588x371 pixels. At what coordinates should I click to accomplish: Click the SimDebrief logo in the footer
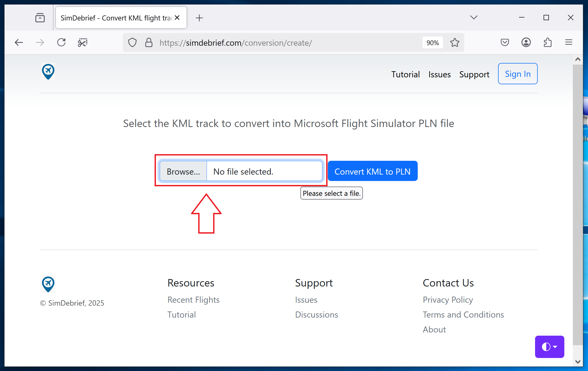pyautogui.click(x=48, y=284)
